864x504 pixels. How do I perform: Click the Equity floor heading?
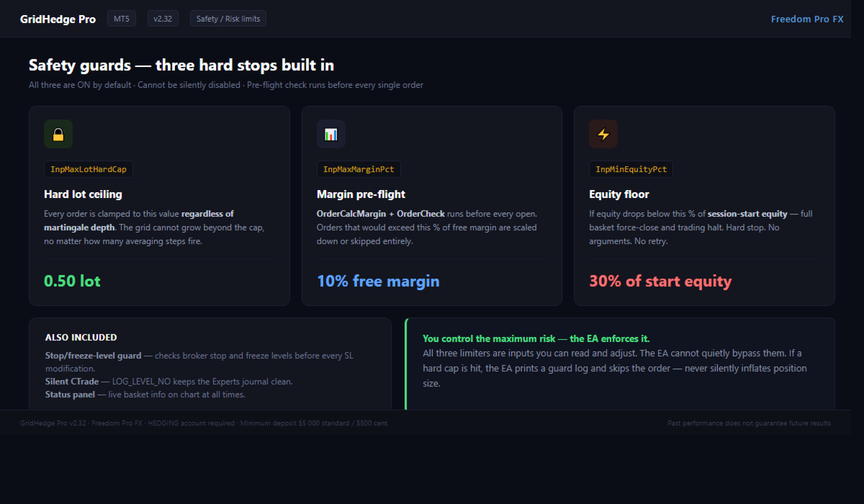[x=619, y=194]
